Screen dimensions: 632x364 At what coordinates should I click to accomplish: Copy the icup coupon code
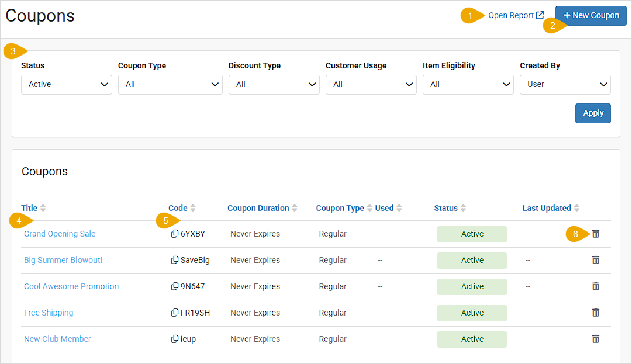click(x=174, y=339)
